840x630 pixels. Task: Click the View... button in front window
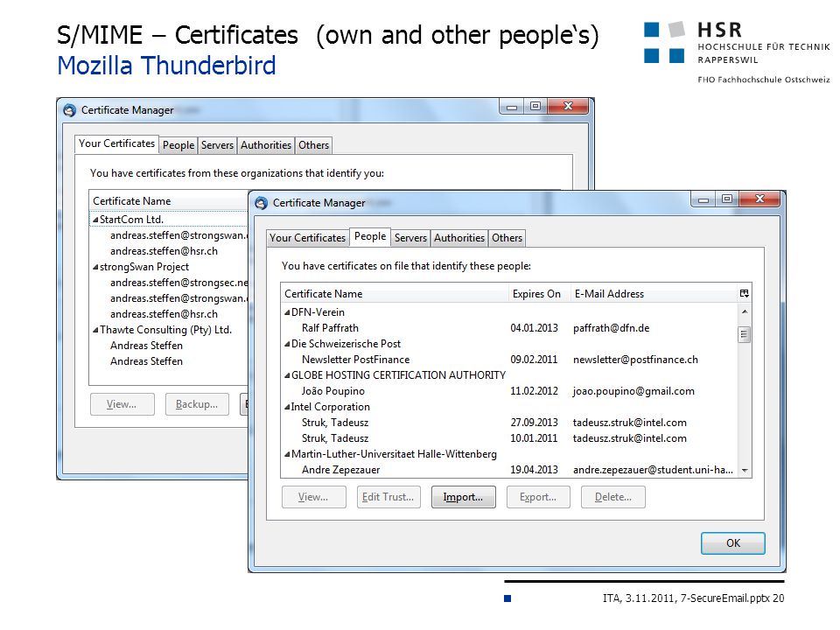[313, 497]
